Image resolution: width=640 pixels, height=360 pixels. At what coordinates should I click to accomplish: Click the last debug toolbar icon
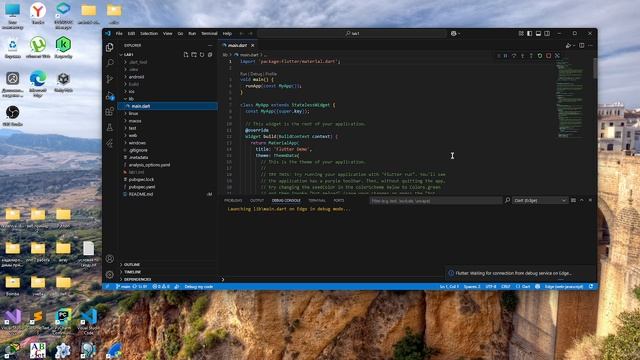click(557, 56)
